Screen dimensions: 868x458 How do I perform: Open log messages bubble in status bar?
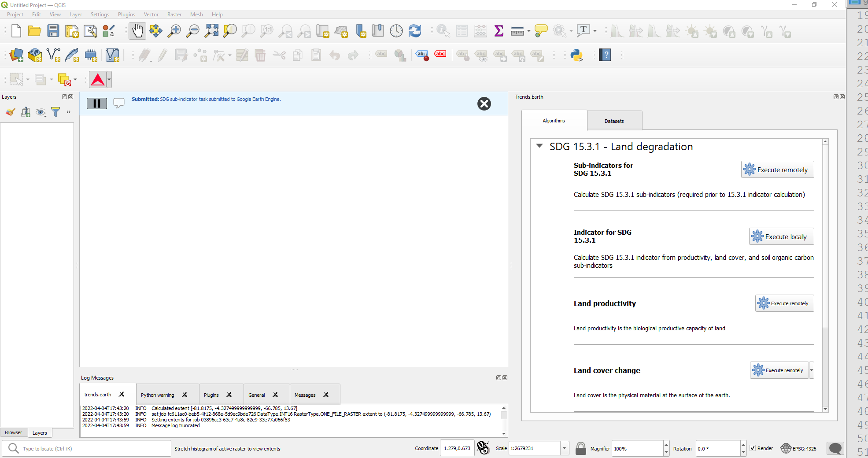(835, 448)
